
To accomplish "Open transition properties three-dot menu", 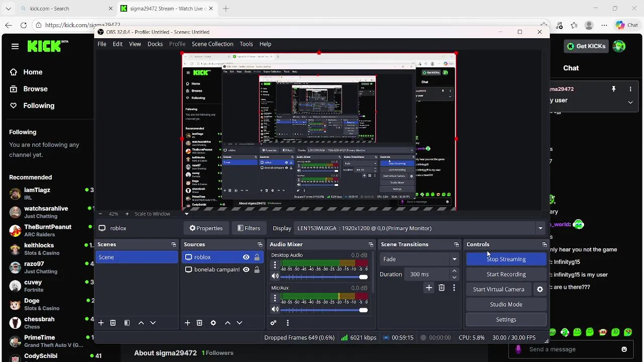I will (x=454, y=288).
